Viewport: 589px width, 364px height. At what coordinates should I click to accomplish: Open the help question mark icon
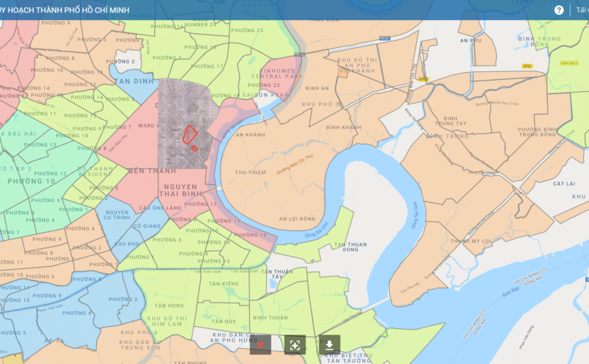pyautogui.click(x=559, y=10)
